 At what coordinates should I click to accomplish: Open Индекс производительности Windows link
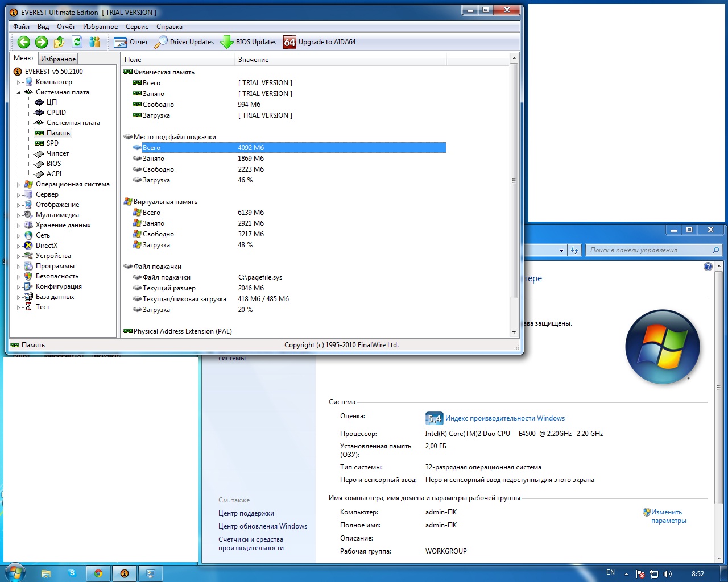click(505, 418)
